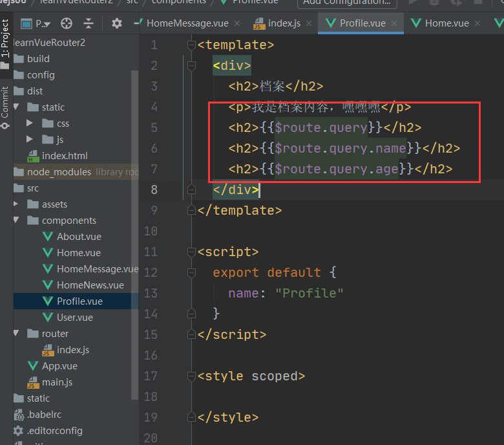Click the HTML file icon of index.html
504x445 pixels.
coord(32,156)
